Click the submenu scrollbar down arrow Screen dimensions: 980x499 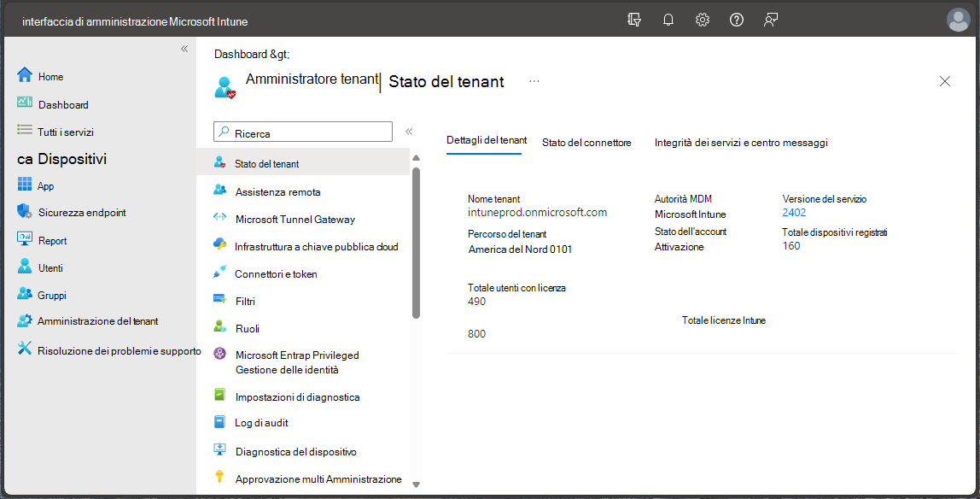click(417, 484)
